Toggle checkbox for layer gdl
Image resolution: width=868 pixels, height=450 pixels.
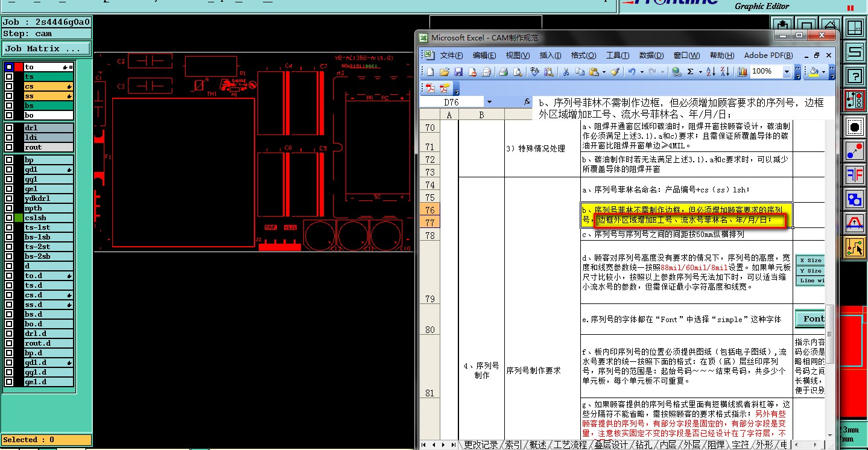9,170
